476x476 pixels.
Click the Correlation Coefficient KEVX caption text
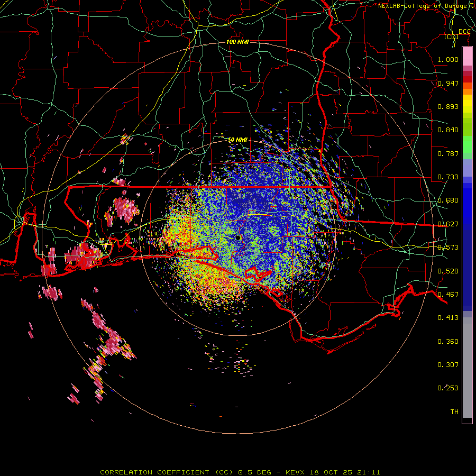pyautogui.click(x=240, y=472)
